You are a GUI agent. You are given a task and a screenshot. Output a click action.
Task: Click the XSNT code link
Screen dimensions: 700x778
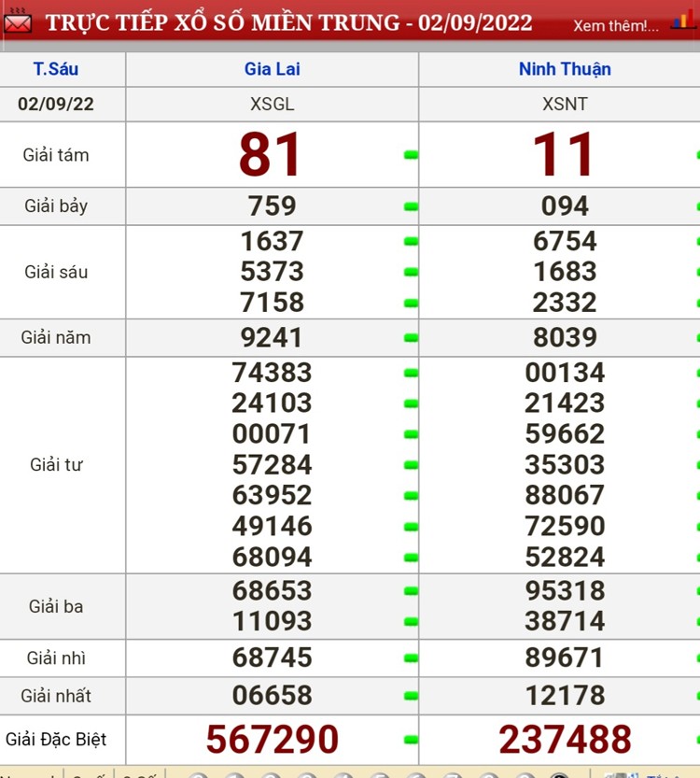pos(565,104)
